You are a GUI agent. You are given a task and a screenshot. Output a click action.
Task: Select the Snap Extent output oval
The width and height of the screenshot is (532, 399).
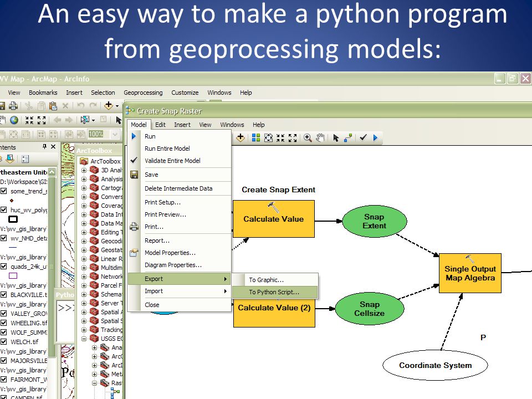coord(374,221)
